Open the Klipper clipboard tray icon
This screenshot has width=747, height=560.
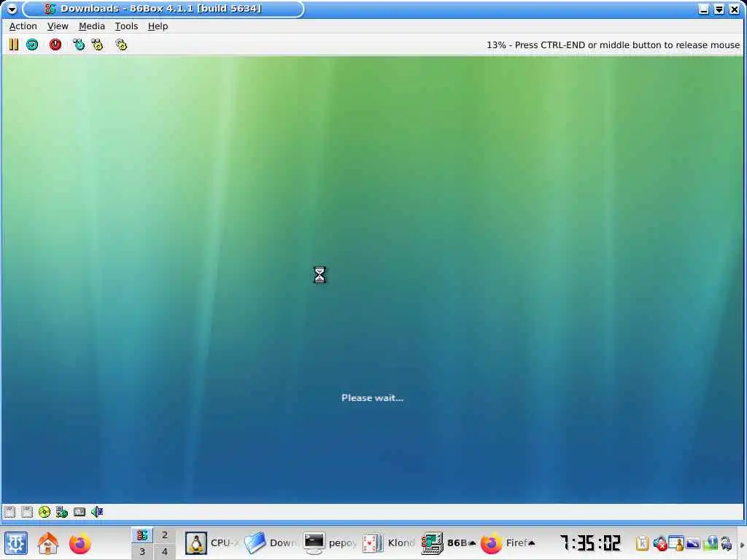click(x=642, y=543)
